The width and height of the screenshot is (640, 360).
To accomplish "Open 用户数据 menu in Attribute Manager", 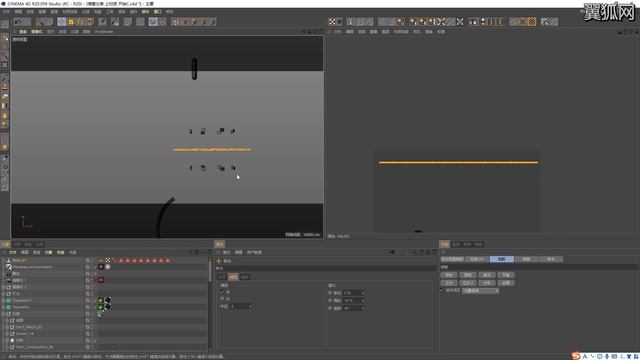I will (x=254, y=252).
